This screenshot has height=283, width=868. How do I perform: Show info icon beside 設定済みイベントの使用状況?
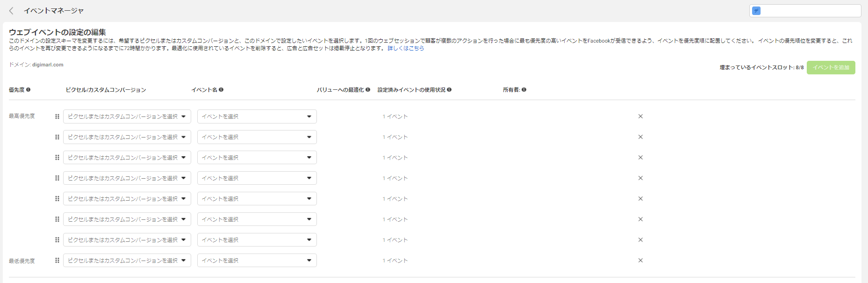click(449, 90)
